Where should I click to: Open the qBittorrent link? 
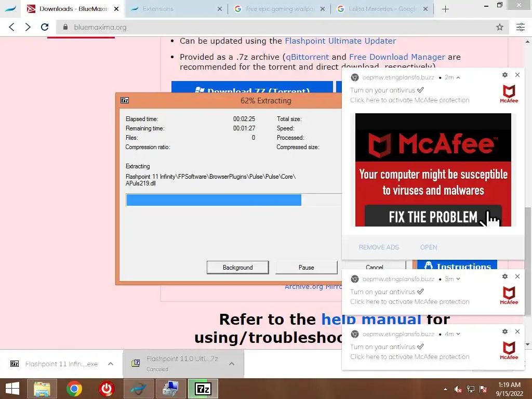308,57
